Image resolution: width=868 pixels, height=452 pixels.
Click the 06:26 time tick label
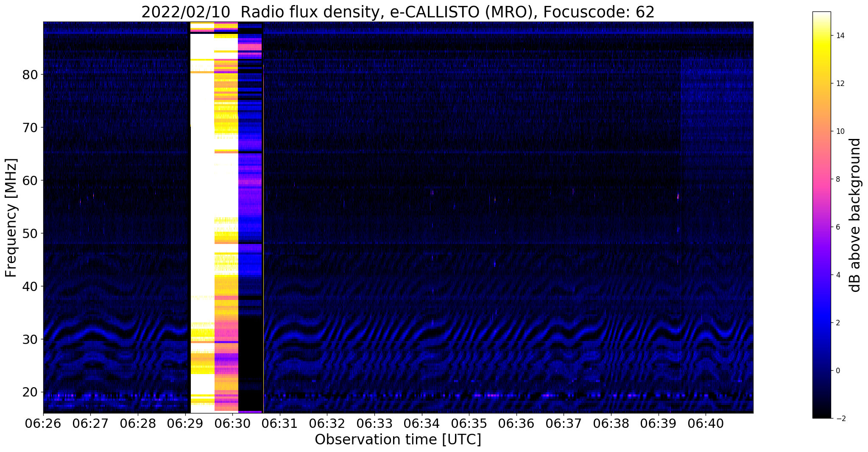43,424
